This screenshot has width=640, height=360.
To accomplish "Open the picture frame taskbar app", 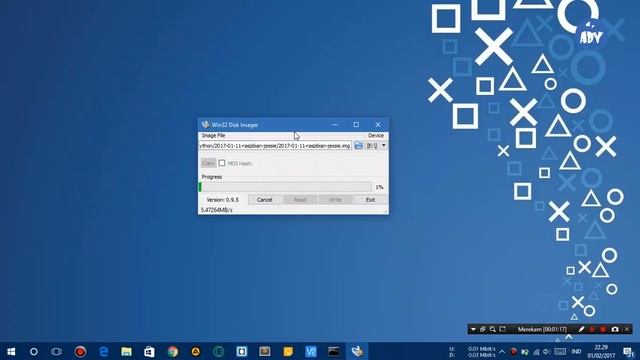I will click(265, 351).
